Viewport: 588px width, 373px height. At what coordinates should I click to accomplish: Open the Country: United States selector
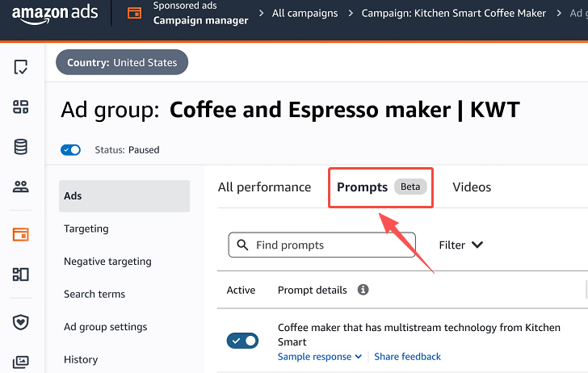122,62
